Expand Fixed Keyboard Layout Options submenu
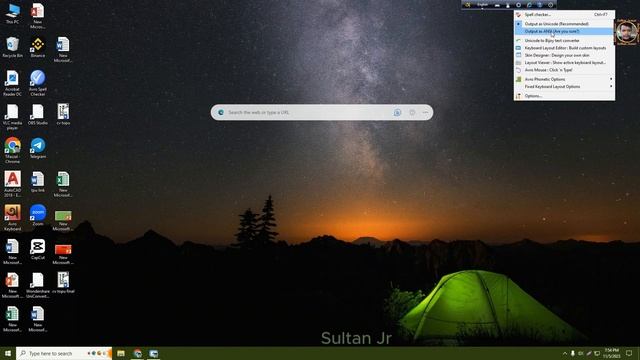 564,87
